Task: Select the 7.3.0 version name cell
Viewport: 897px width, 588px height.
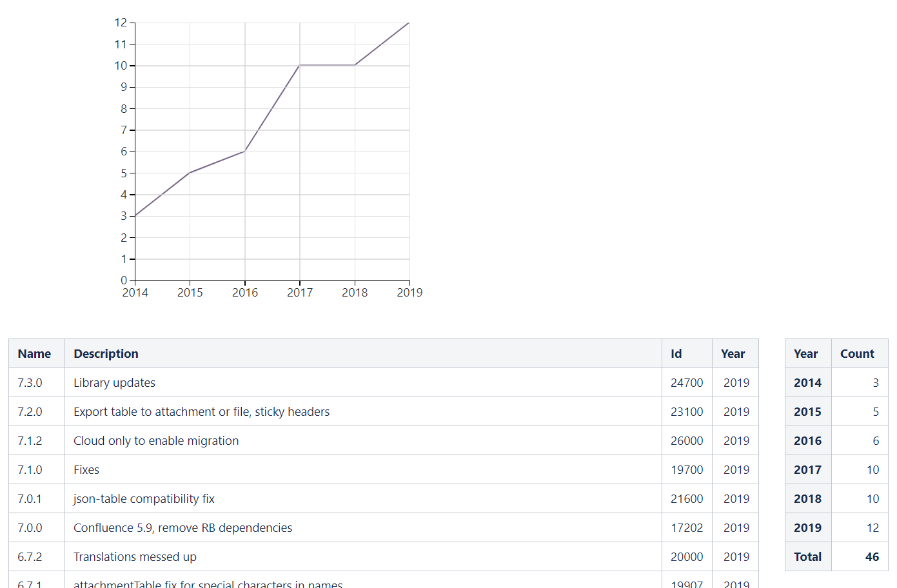Action: (30, 382)
